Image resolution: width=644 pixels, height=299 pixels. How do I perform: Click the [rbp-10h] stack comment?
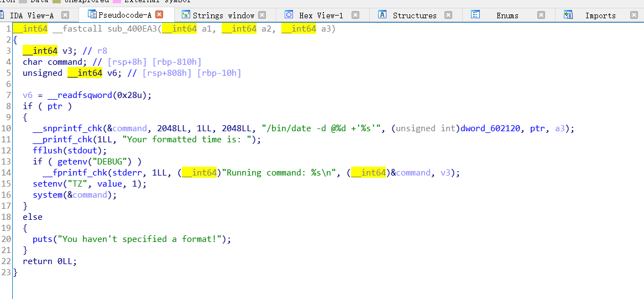[x=219, y=73]
